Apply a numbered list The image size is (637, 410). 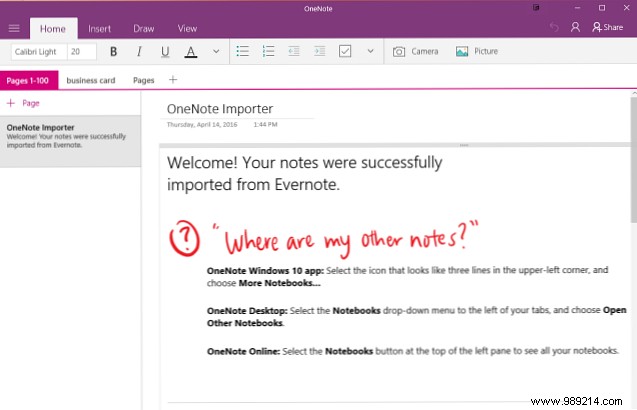pos(268,51)
